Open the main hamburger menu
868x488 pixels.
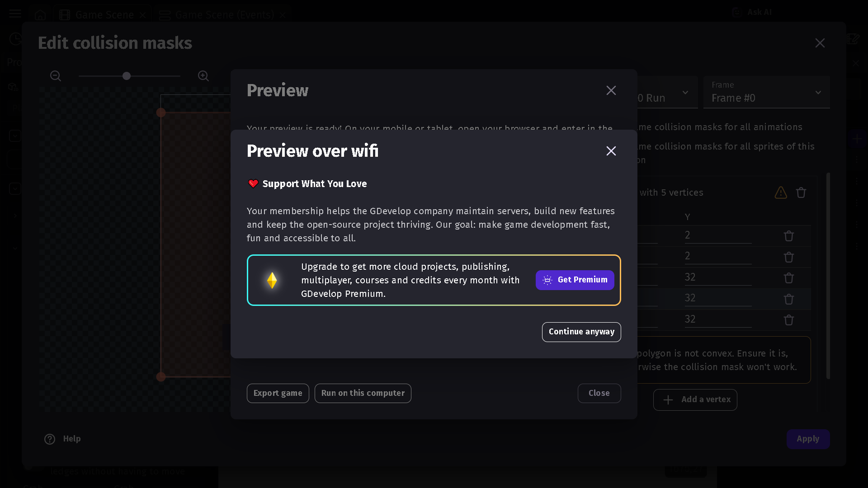click(x=15, y=14)
